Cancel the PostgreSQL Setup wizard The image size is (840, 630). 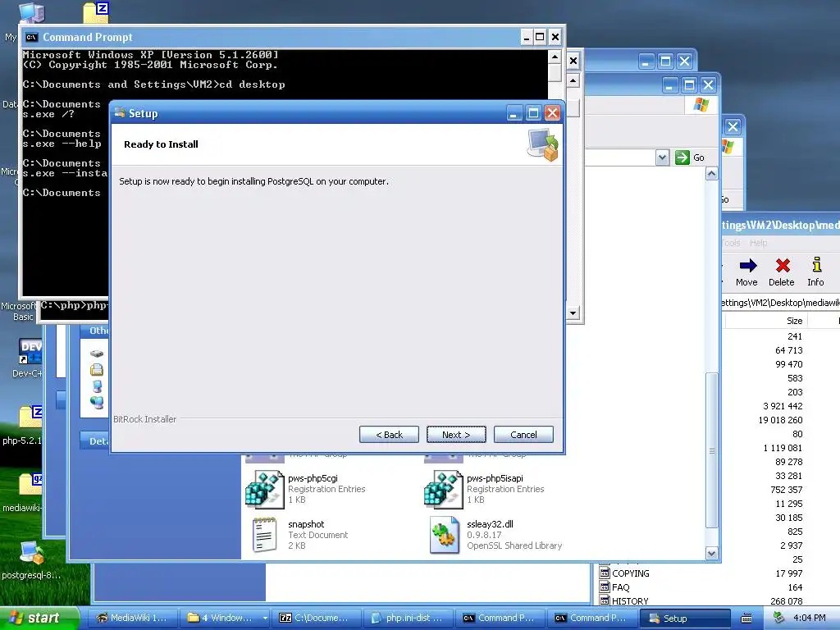(523, 435)
